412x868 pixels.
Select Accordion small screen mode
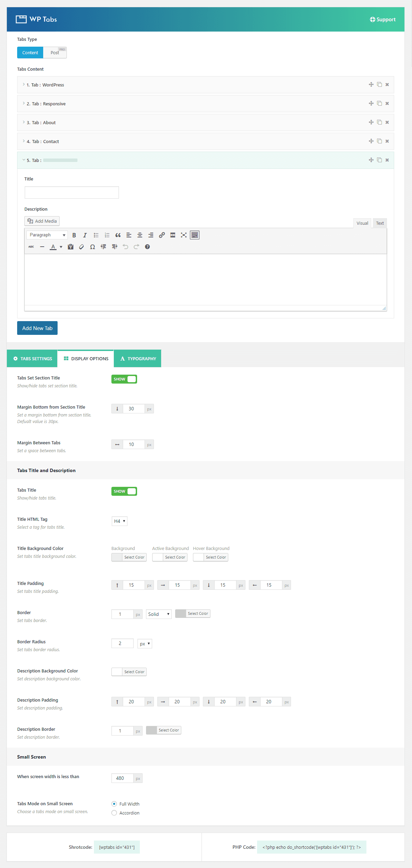coord(114,813)
